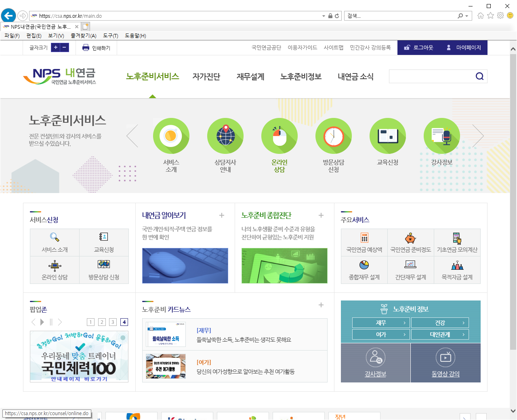Open browser favorites star icon
Viewport: 517px width, 420px height.
(490, 15)
